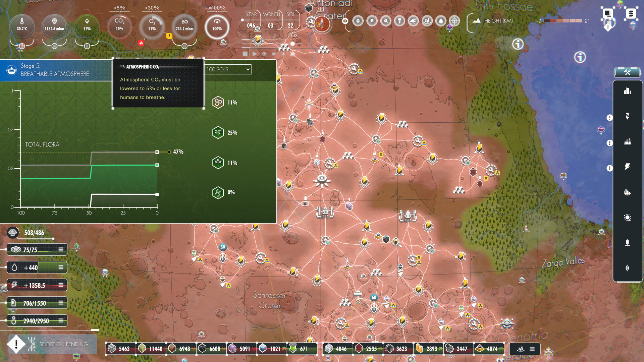Select the lightning power build category
The height and width of the screenshot is (362, 644).
click(628, 166)
